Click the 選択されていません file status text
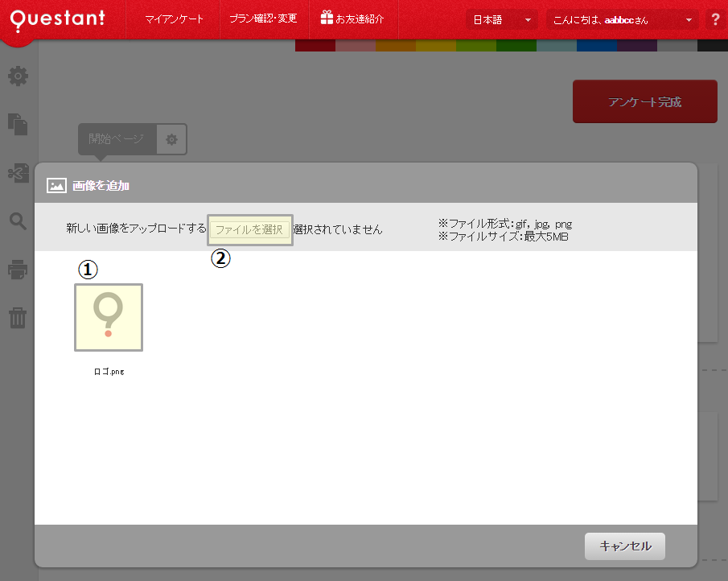728x581 pixels. (338, 229)
